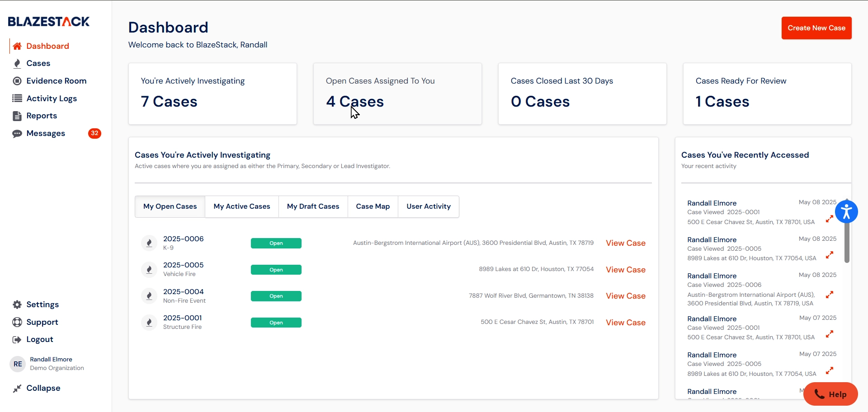868x412 pixels.
Task: Click case number 2025-0005 Vehicle Fire
Action: point(184,269)
